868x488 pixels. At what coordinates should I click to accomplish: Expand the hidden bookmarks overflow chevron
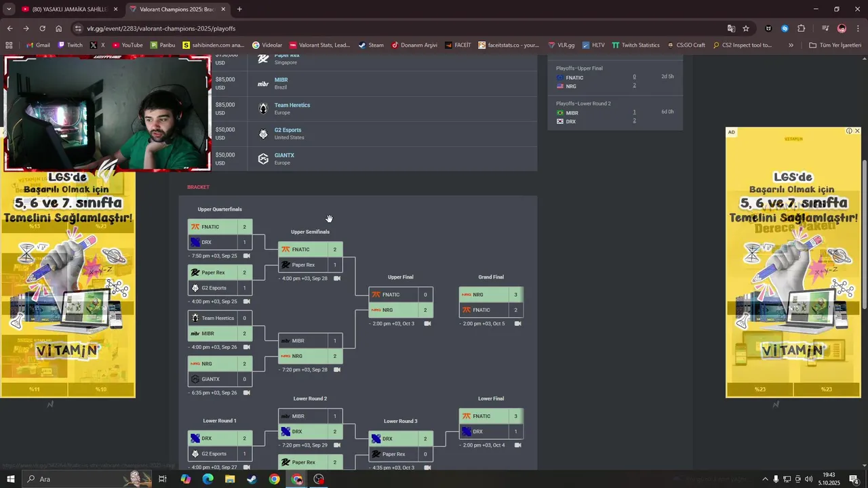pyautogui.click(x=791, y=45)
